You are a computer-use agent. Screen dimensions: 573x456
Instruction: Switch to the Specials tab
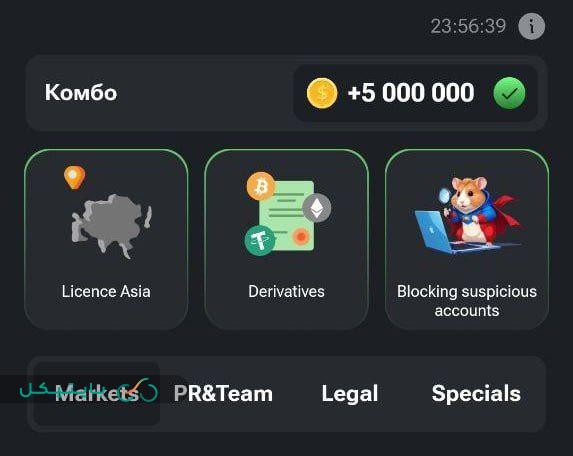[x=476, y=394]
